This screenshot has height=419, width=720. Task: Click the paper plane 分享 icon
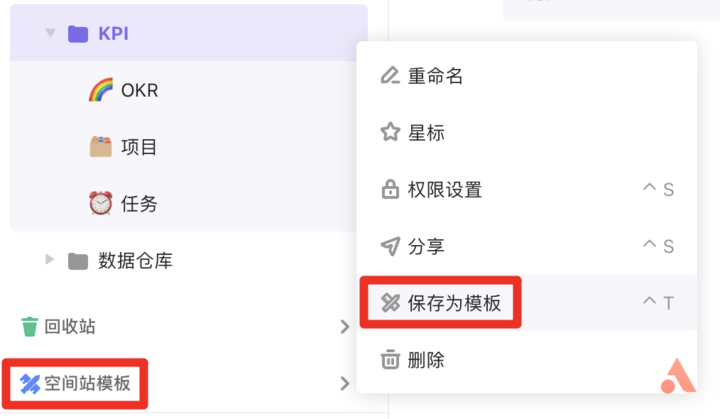click(x=390, y=246)
